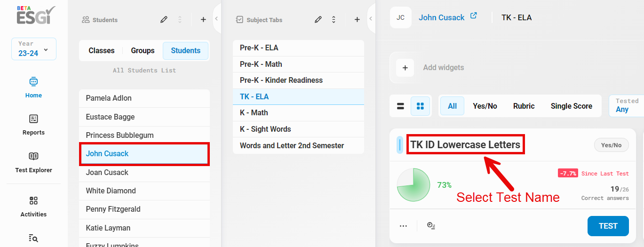Select student John Cusack in list
The height and width of the screenshot is (247, 644).
144,154
